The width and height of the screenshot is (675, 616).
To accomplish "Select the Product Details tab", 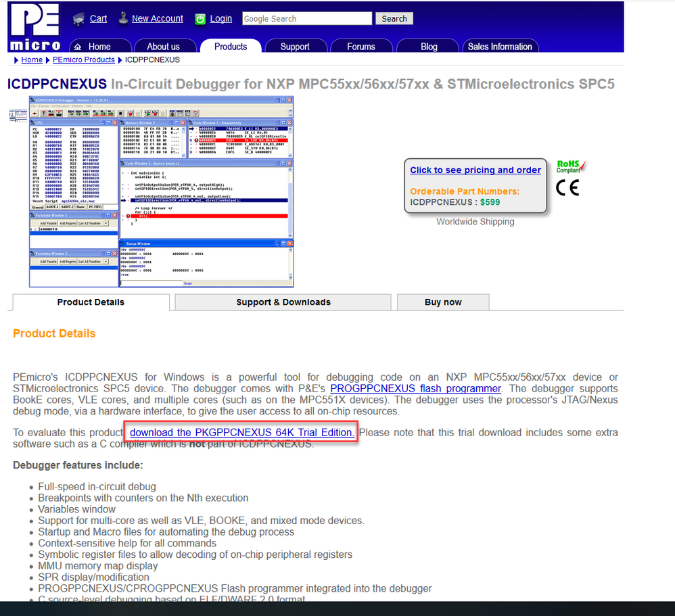I will point(91,302).
